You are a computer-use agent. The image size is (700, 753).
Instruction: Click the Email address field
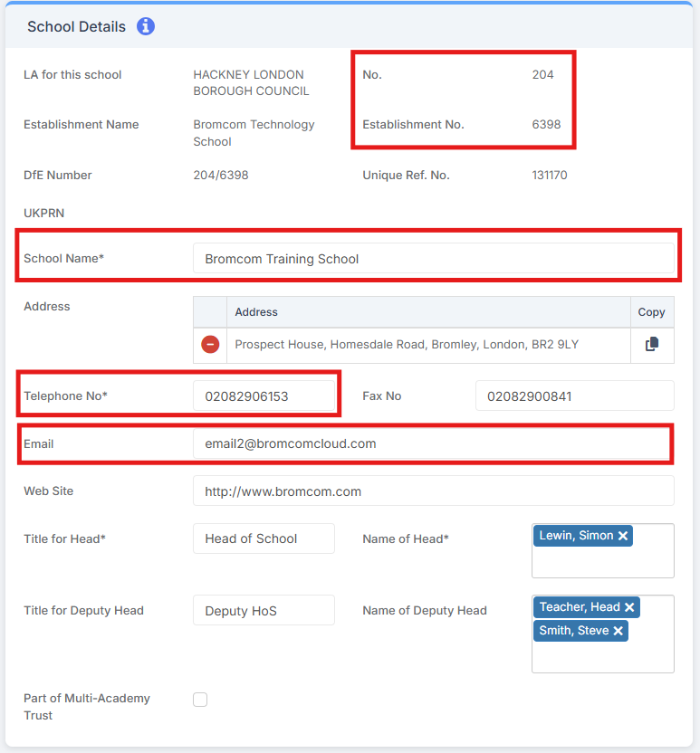(433, 443)
